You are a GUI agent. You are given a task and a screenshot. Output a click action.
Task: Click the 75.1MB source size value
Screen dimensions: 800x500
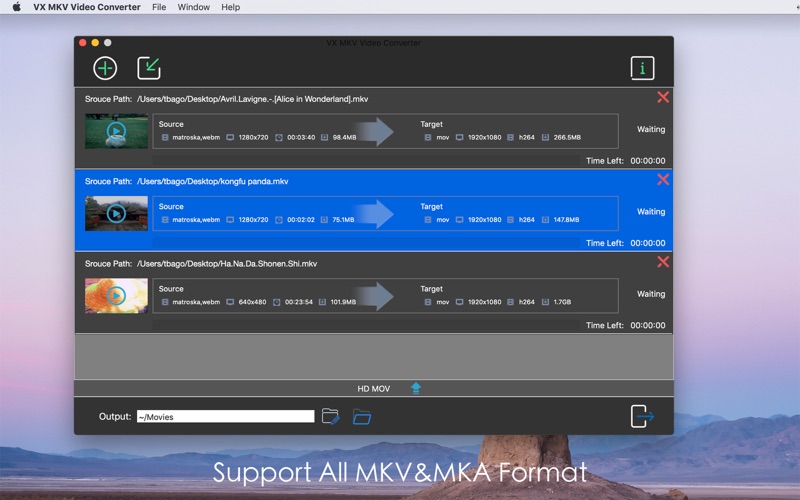pyautogui.click(x=343, y=219)
